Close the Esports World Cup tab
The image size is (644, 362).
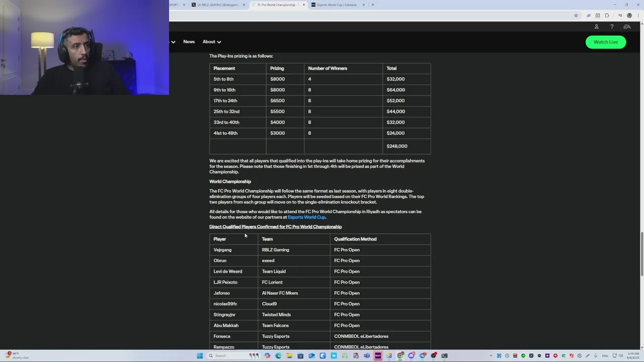[363, 5]
